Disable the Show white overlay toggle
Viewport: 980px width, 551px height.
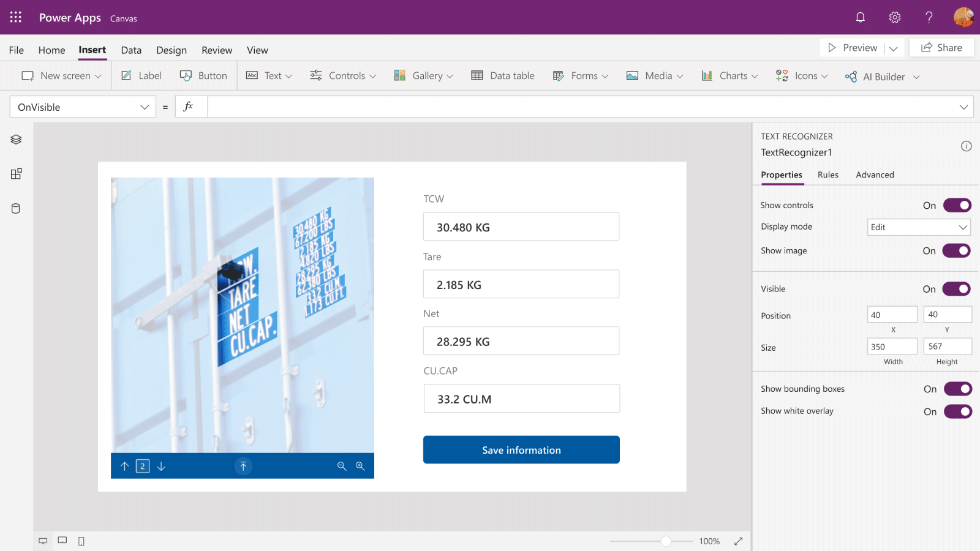click(957, 411)
